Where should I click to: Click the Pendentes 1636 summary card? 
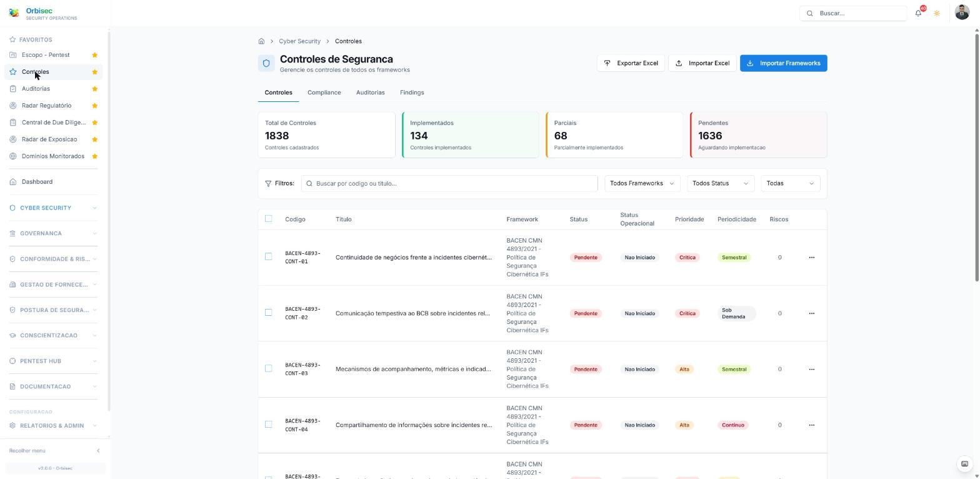pyautogui.click(x=759, y=135)
